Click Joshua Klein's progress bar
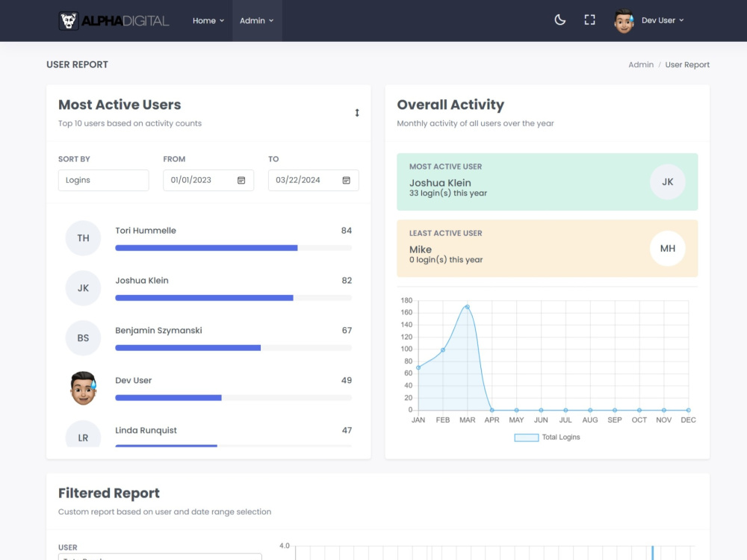 click(233, 298)
